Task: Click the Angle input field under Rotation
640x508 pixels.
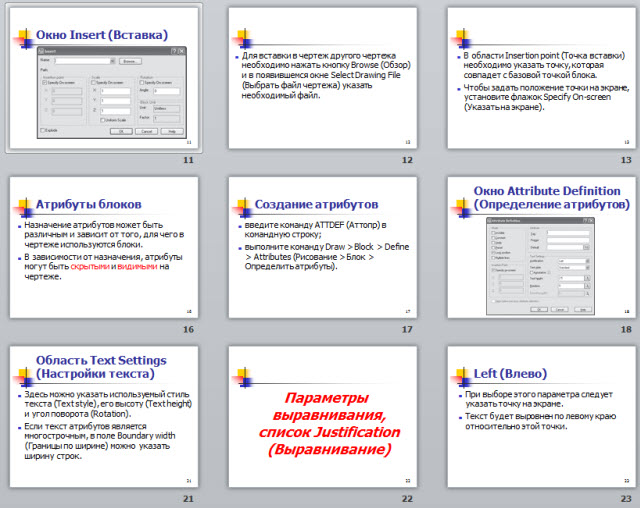Action: tap(164, 89)
